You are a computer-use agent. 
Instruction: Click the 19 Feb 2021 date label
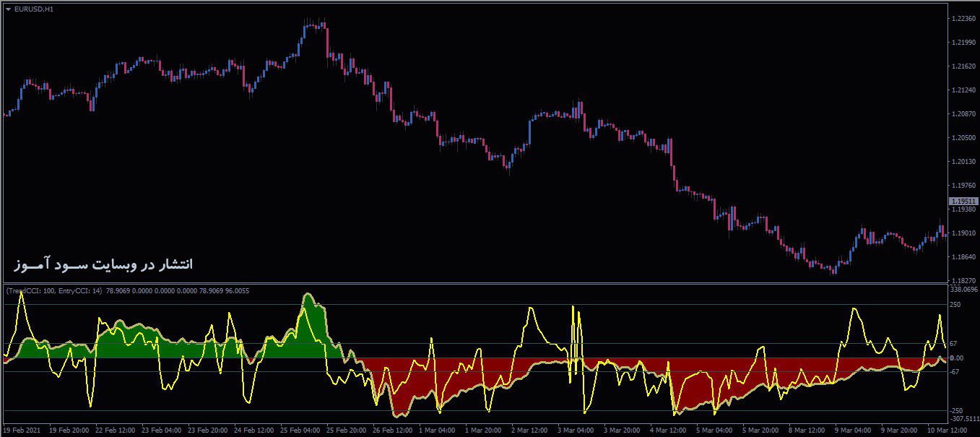click(x=23, y=430)
